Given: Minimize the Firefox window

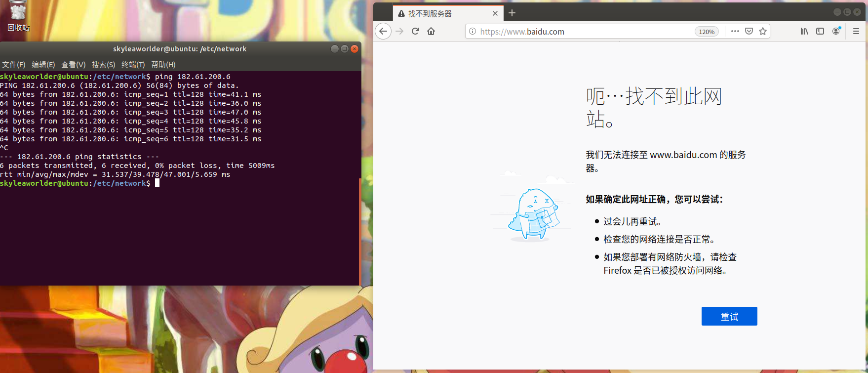Looking at the screenshot, I should [x=837, y=12].
